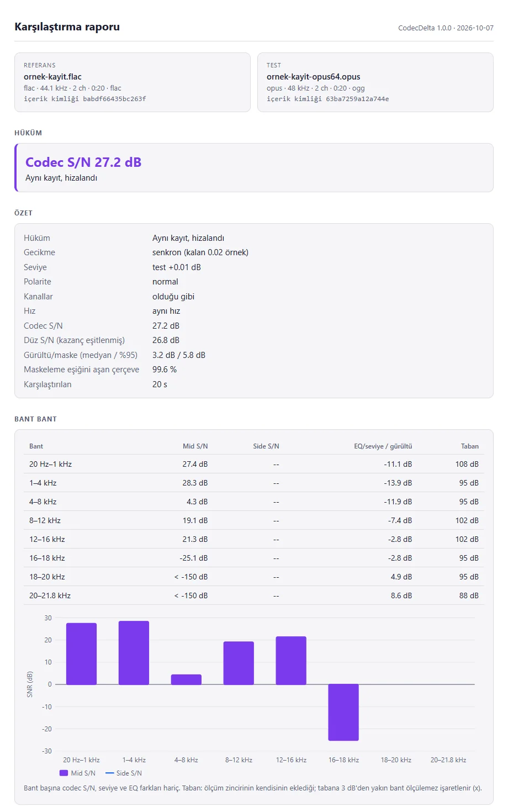The height and width of the screenshot is (812, 508).
Task: Click the "Bant" column header
Action: 36,446
